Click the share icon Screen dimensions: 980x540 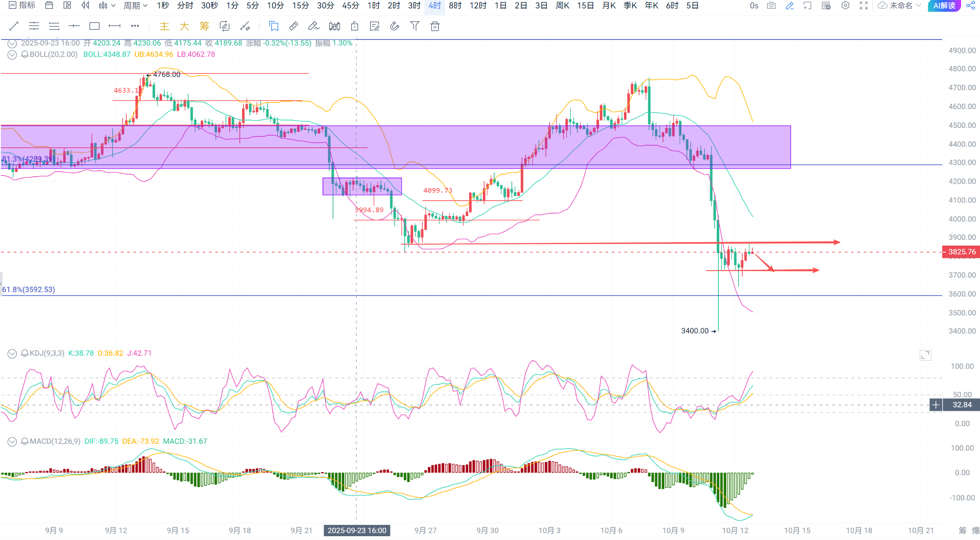[x=970, y=5]
